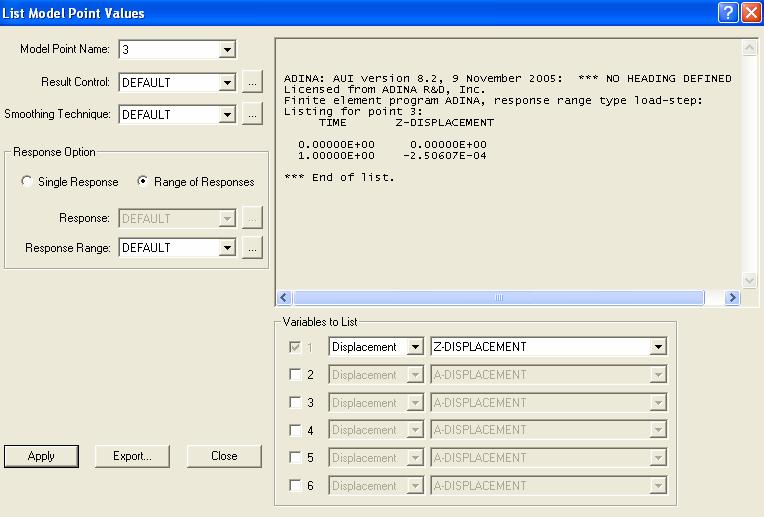
Task: Click 'Licensed from ADINA R&D, Inc.' line
Action: pos(385,90)
